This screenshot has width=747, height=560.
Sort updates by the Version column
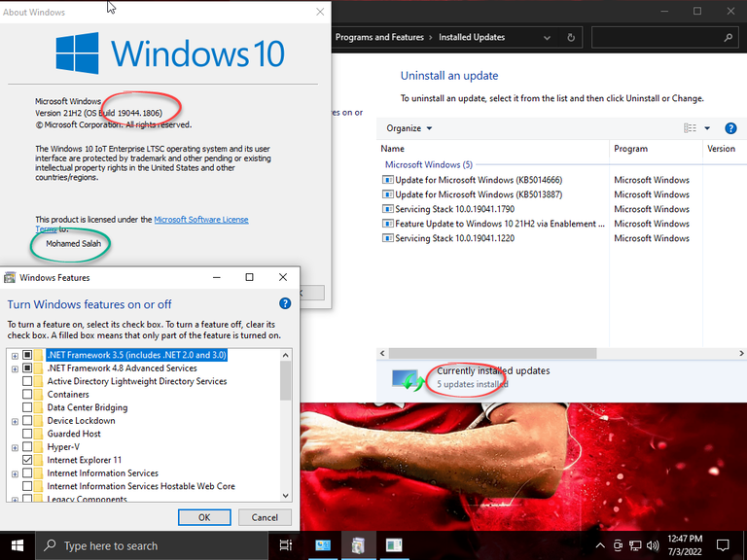point(724,149)
